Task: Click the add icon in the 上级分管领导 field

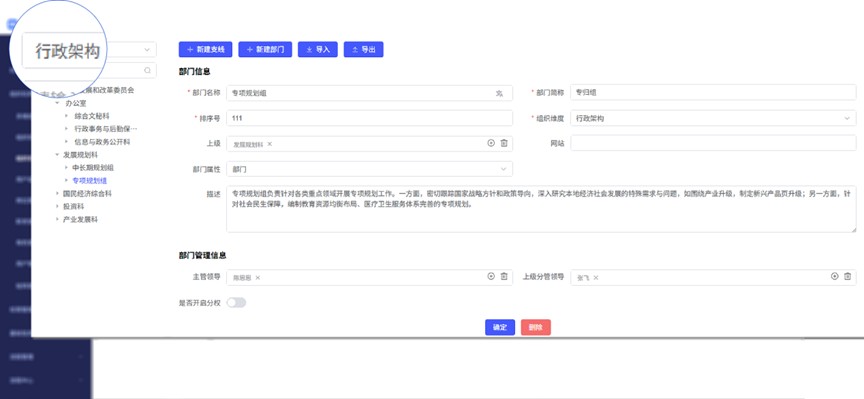Action: (x=835, y=277)
